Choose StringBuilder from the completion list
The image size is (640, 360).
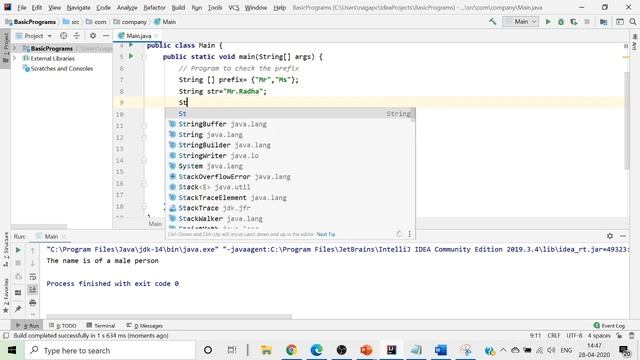point(290,145)
